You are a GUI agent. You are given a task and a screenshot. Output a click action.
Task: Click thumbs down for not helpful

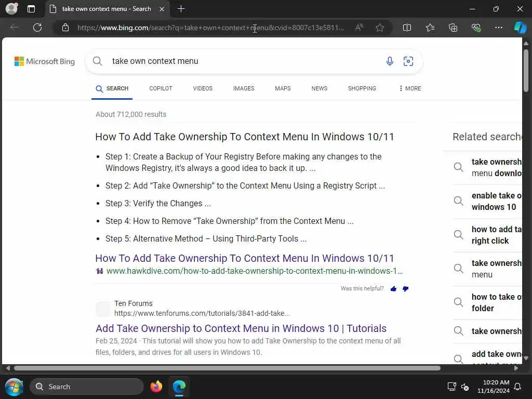pos(405,289)
